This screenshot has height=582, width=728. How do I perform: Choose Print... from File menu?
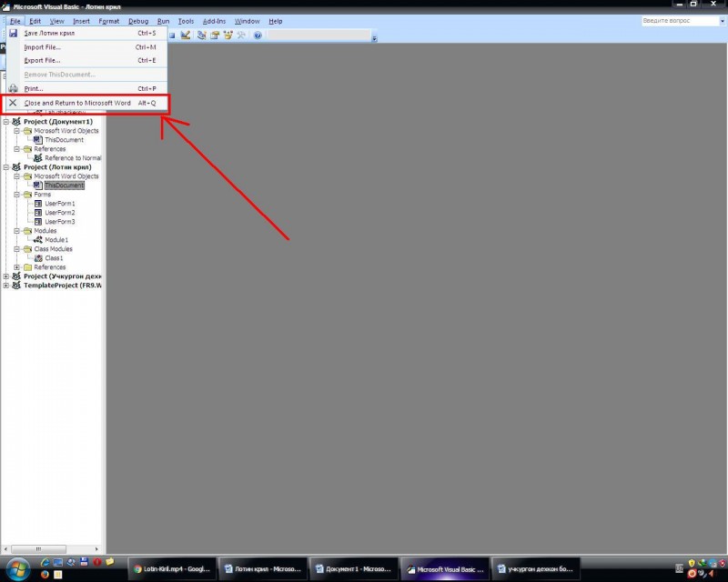tap(86, 88)
